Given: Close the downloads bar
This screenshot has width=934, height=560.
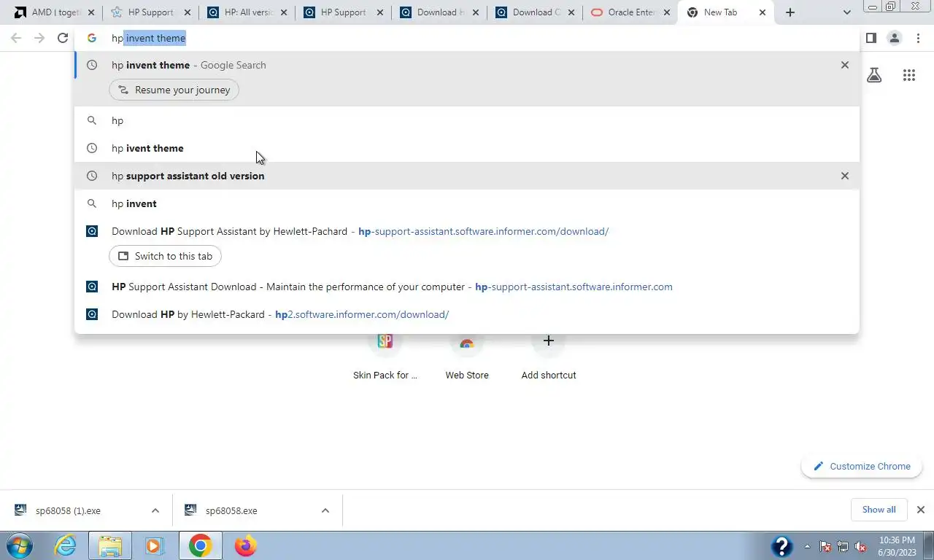Looking at the screenshot, I should (x=921, y=510).
